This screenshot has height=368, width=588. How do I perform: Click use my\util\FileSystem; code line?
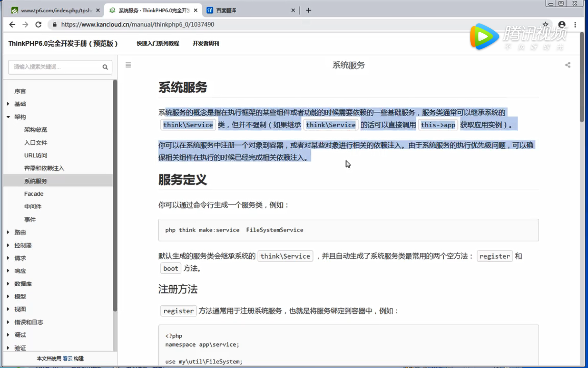(x=204, y=362)
